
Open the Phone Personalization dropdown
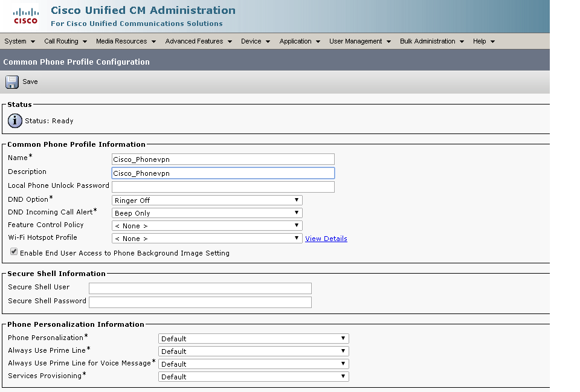pyautogui.click(x=343, y=338)
